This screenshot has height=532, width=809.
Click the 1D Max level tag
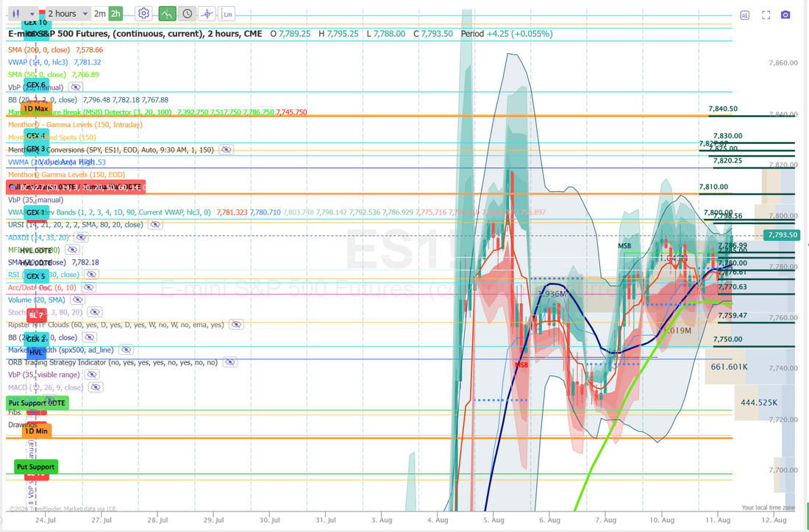[36, 109]
